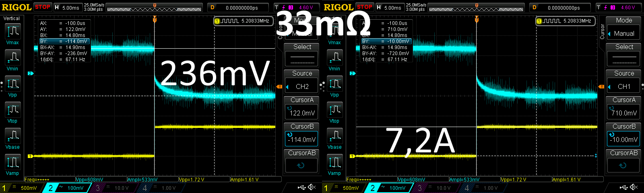Viewport: 644px width, 193px height.
Task: Open Mode Manual selector in right scope
Action: point(624,33)
